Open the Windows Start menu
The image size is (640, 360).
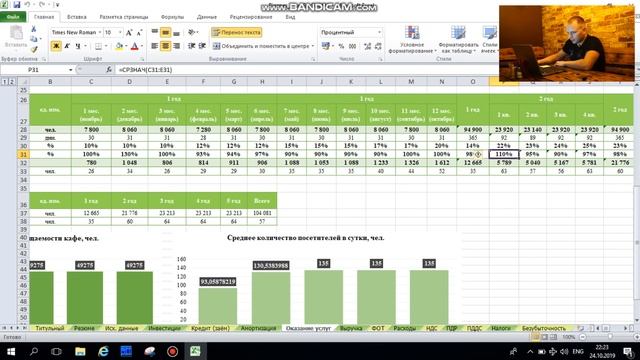pos(11,351)
